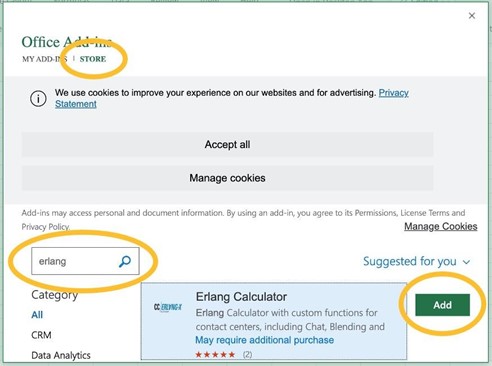Viewport: 492px width, 366px height.
Task: Select the Data Analytics category
Action: point(61,355)
